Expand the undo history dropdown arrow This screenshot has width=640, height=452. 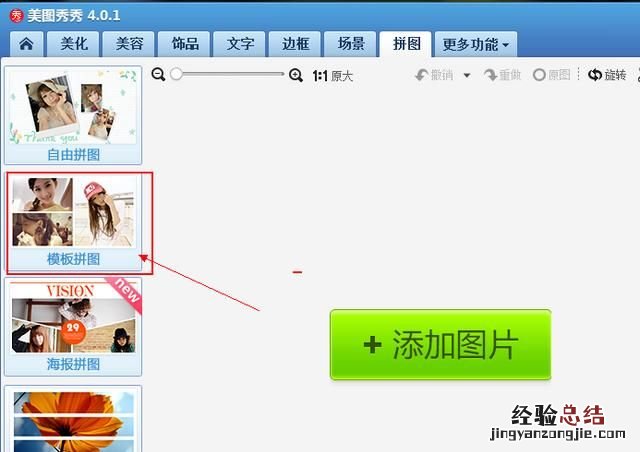467,75
